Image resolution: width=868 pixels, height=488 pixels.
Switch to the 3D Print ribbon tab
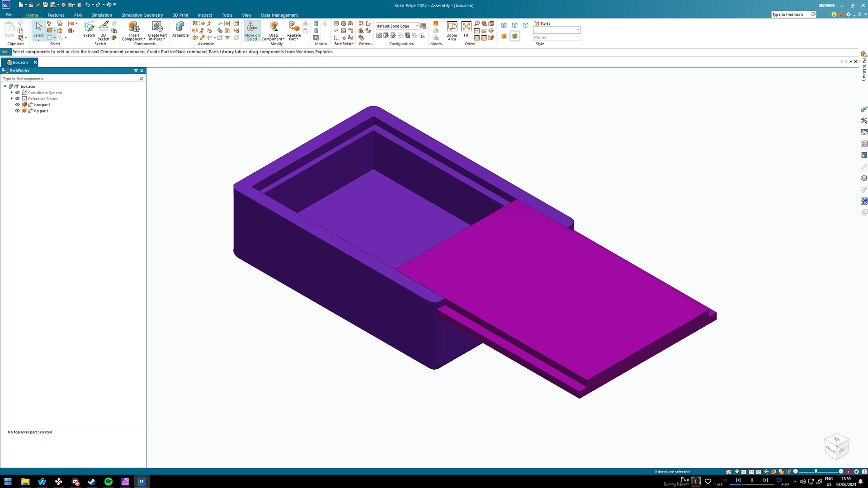point(180,15)
